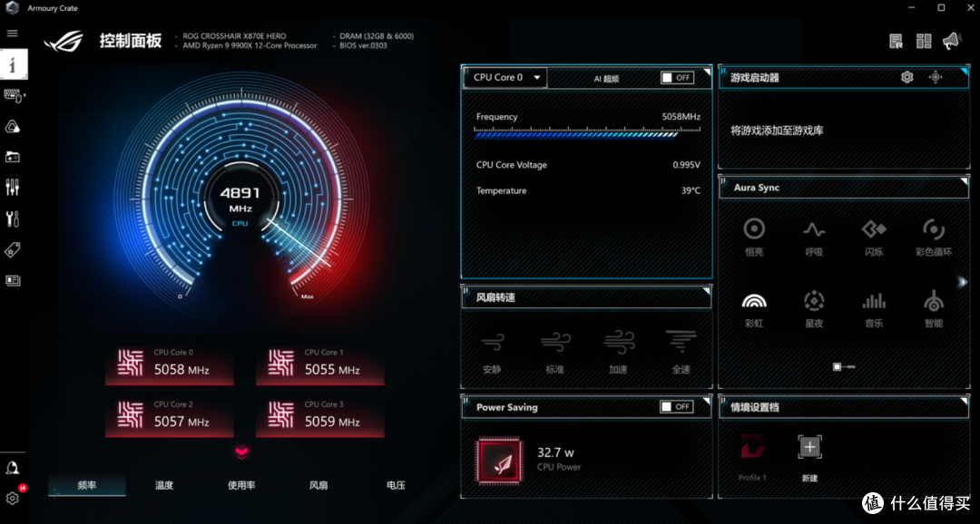980x524 pixels.
Task: Open game launcher settings gear
Action: tap(906, 77)
